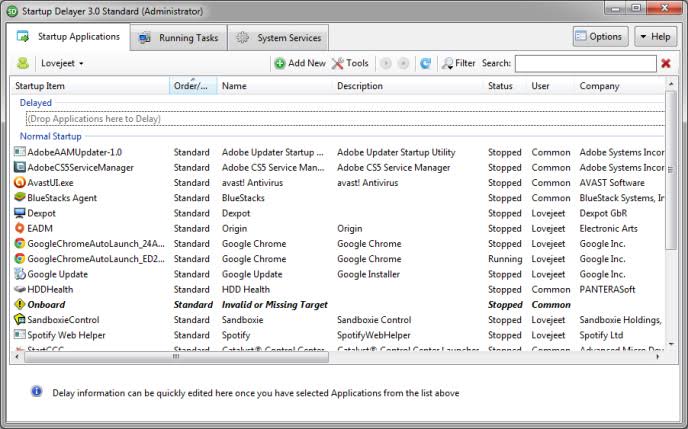Click the EADM Origin icon
Viewport: 688px width, 429px height.
pyautogui.click(x=20, y=228)
